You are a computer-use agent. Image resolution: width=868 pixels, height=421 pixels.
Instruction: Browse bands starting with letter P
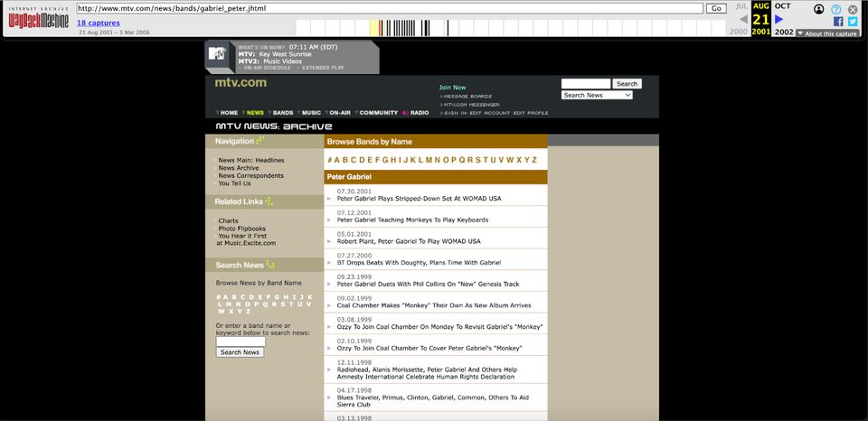click(453, 160)
